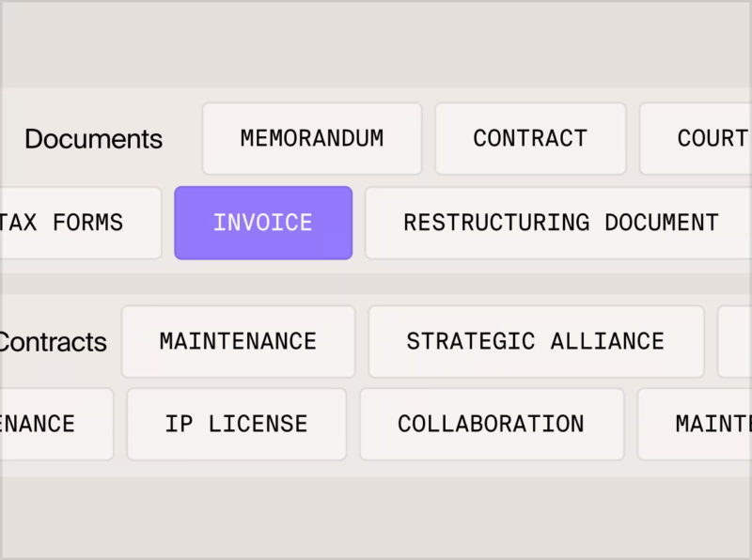Activate the tag between Documents and CONTRACT
This screenshot has width=752, height=560.
tap(312, 139)
